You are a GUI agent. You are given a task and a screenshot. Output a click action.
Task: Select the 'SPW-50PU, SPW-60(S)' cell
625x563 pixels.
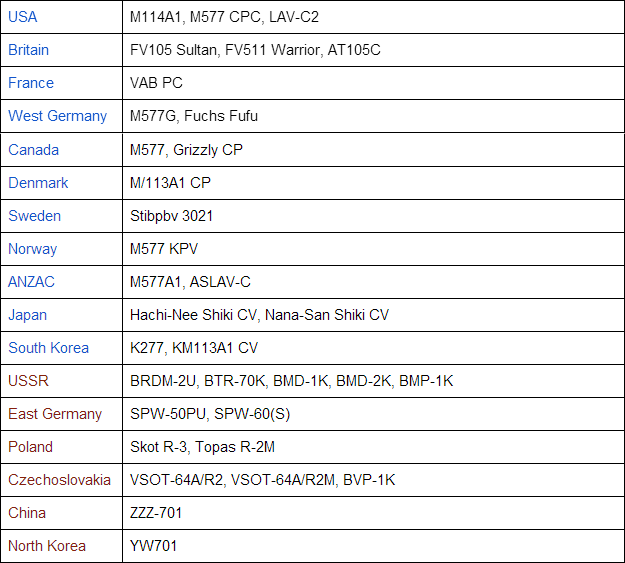click(373, 414)
